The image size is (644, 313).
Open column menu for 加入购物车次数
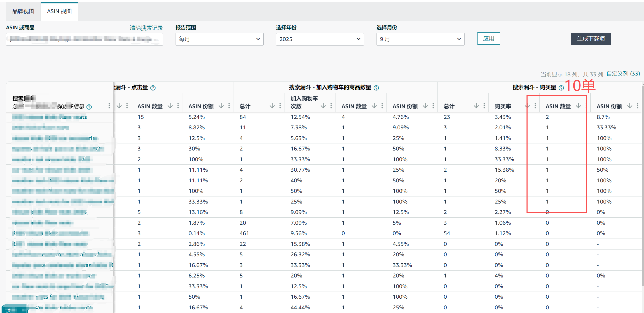tap(331, 106)
